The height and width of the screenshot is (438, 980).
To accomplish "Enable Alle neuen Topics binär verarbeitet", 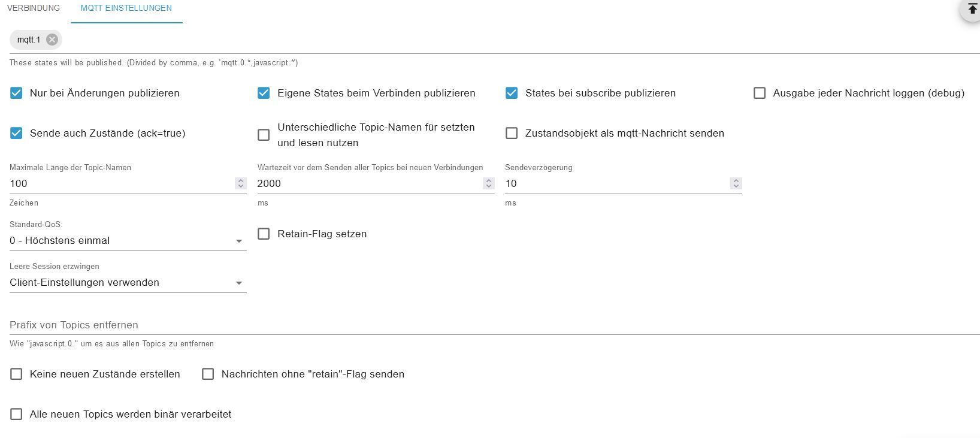I will point(16,414).
